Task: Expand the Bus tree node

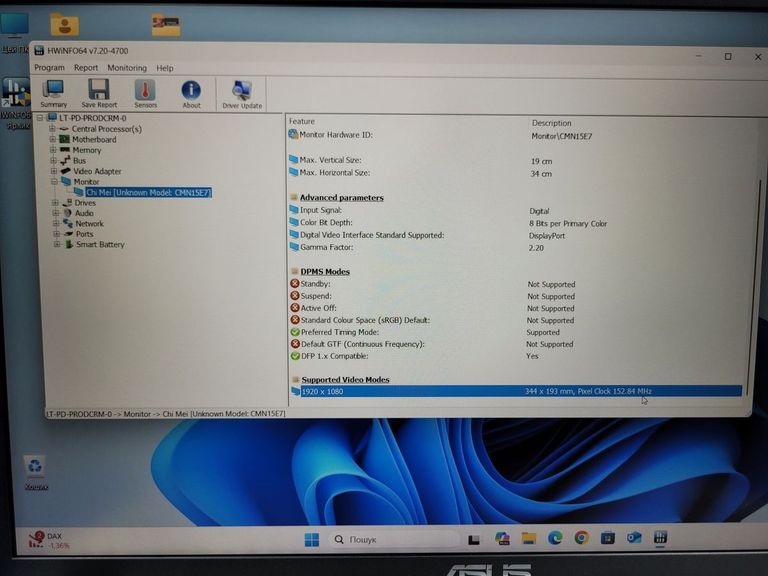Action: tap(53, 160)
